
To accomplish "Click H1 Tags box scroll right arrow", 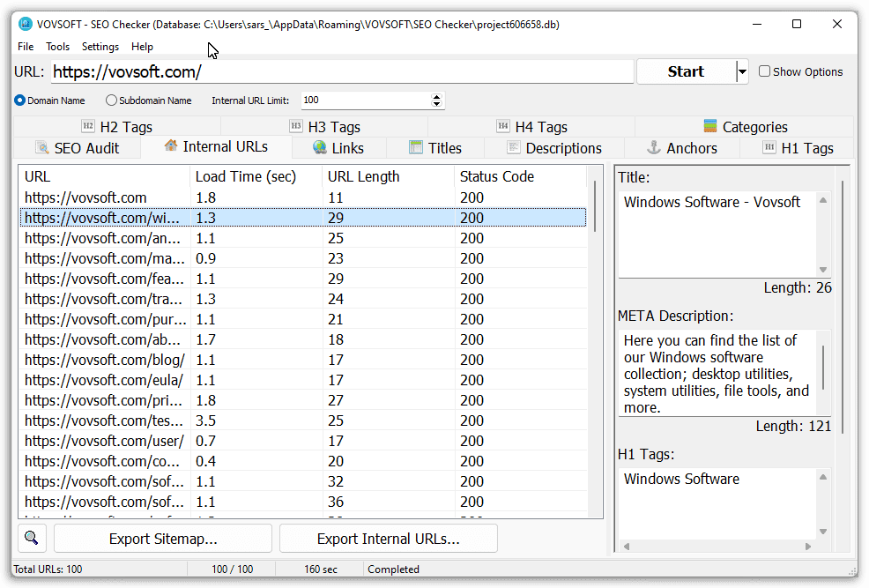I will pos(808,546).
